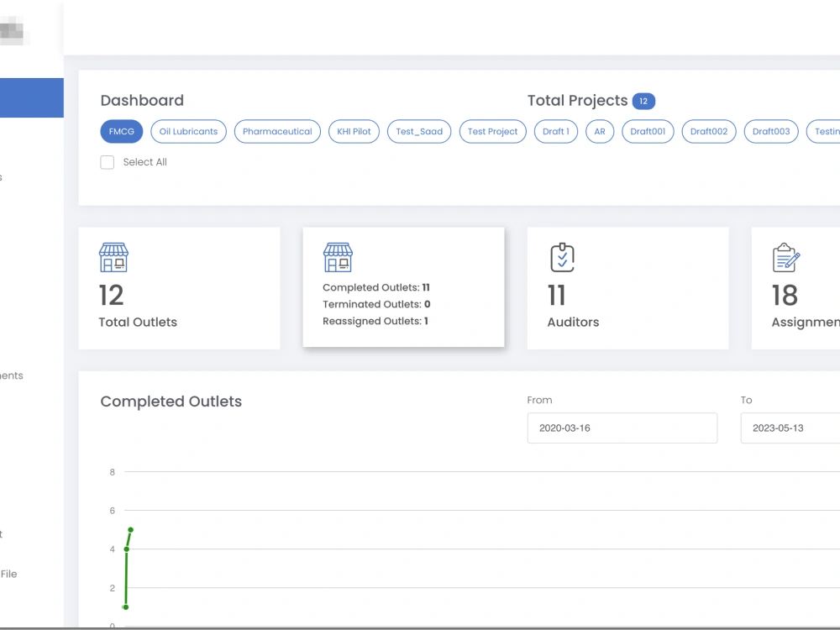Screen dimensions: 840x630
Task: Tick the Select All checkbox
Action: pyautogui.click(x=108, y=162)
